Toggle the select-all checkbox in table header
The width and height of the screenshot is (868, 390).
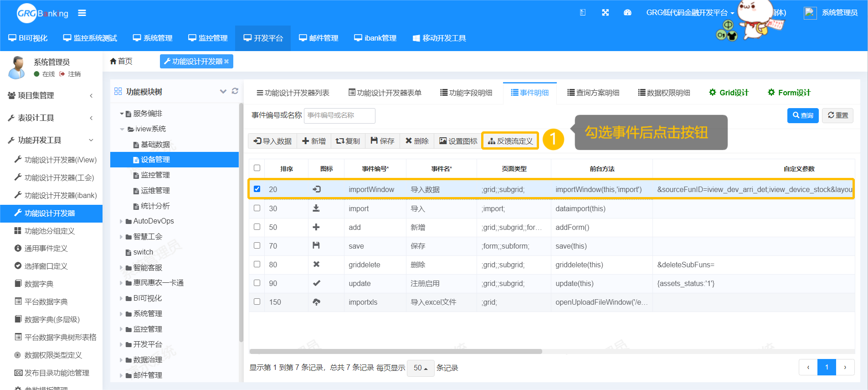point(257,168)
